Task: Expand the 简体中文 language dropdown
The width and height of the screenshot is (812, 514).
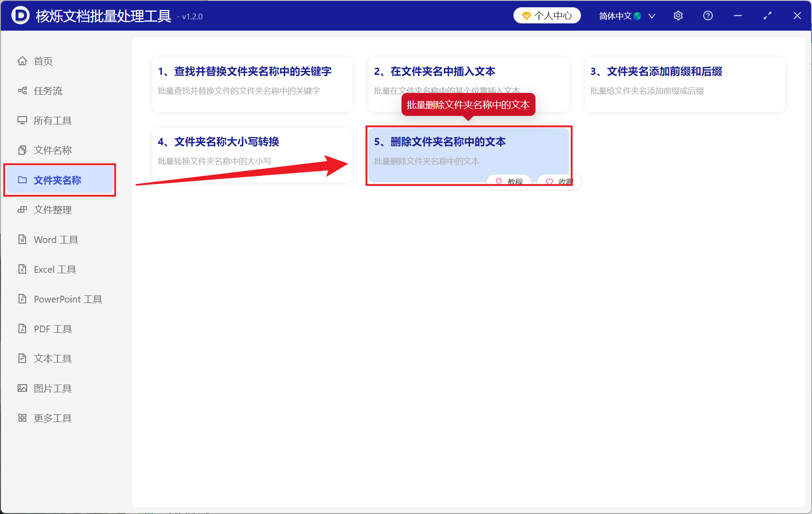Action: point(626,15)
